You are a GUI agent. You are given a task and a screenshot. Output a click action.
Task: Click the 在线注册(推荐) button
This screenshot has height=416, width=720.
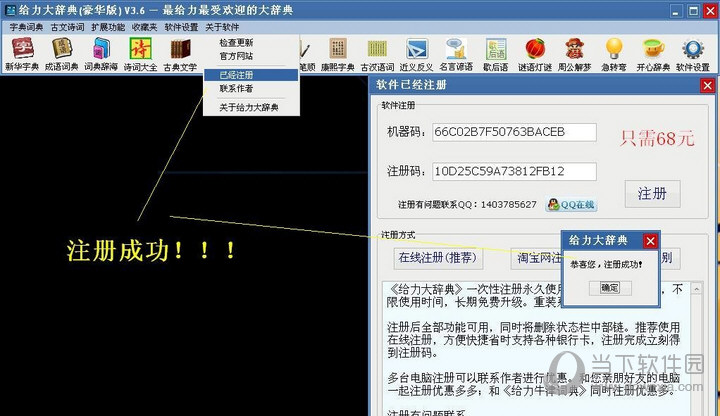point(437,258)
